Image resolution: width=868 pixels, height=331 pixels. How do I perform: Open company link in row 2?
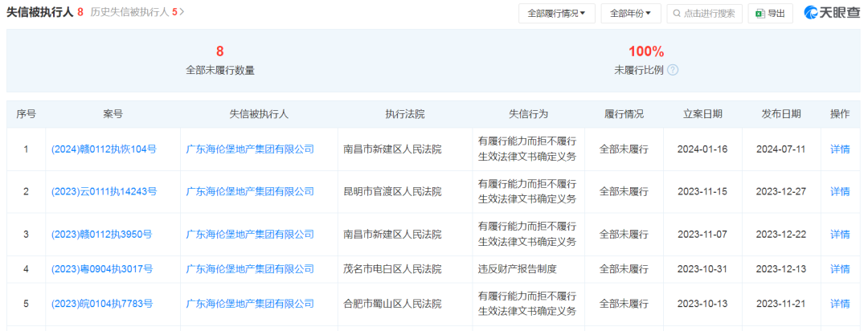[250, 191]
